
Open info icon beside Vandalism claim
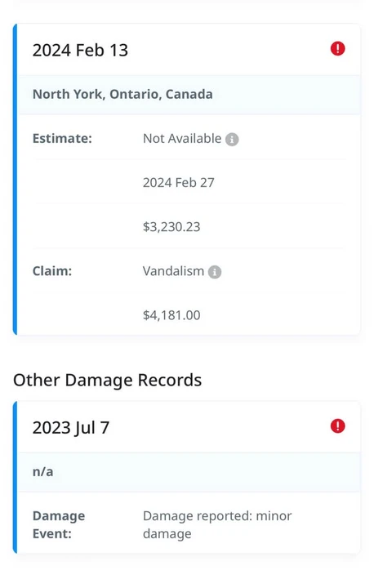(215, 272)
